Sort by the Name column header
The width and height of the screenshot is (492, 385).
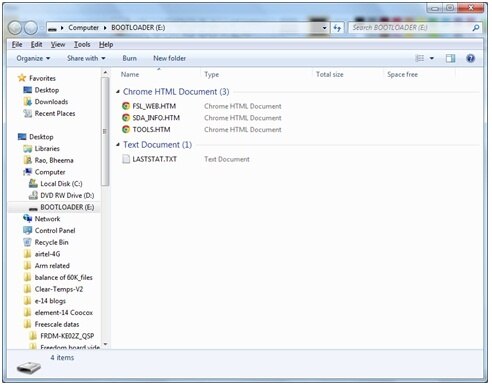click(130, 74)
